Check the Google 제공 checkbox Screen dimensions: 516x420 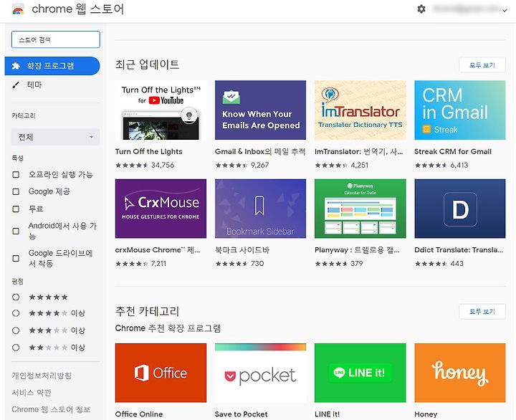pos(16,191)
